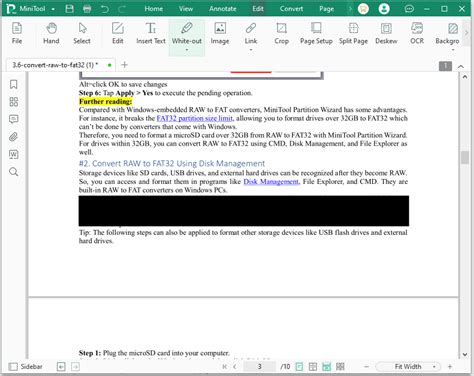This screenshot has height=376, width=474.
Task: Switch to two-page continuous view
Action: click(x=340, y=367)
